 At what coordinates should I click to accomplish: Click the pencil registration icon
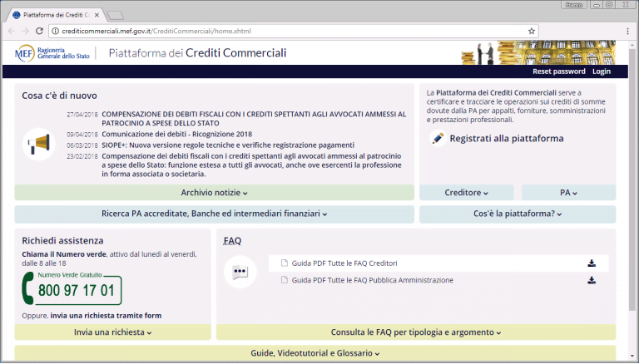[438, 139]
